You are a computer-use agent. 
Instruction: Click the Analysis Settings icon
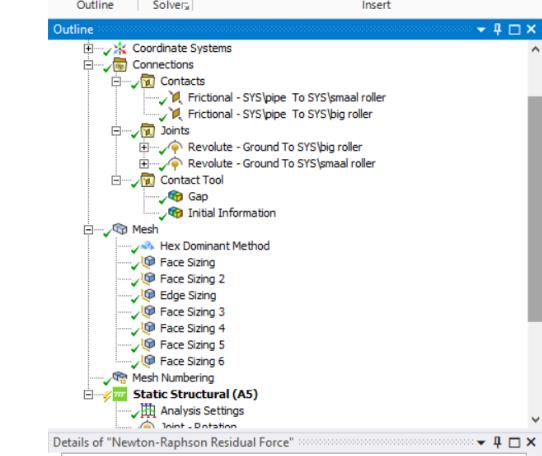point(148,411)
